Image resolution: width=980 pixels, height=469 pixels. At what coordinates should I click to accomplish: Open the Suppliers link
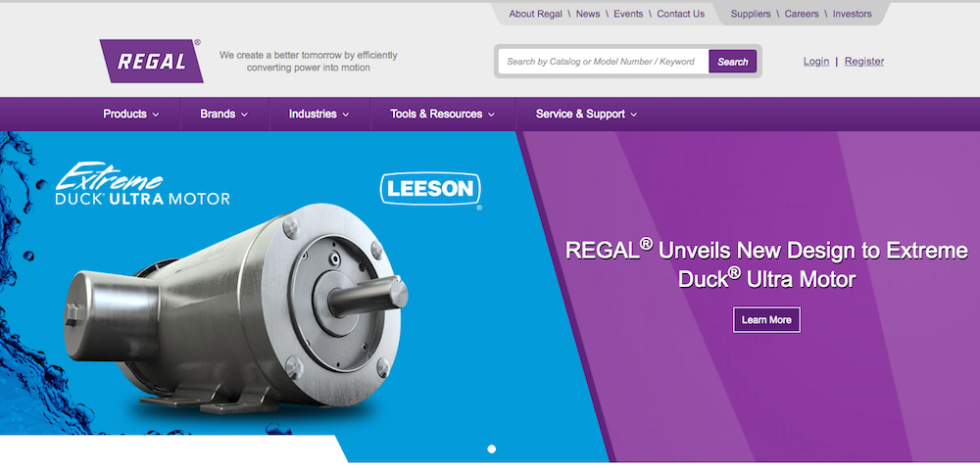coord(751,14)
